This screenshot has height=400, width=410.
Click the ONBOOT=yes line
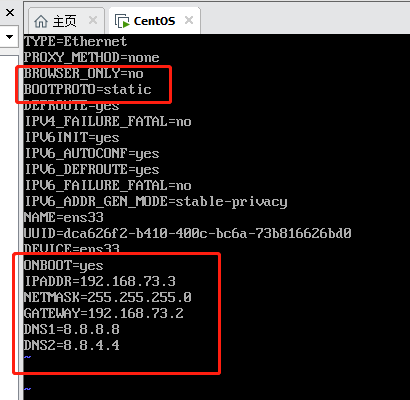[64, 265]
